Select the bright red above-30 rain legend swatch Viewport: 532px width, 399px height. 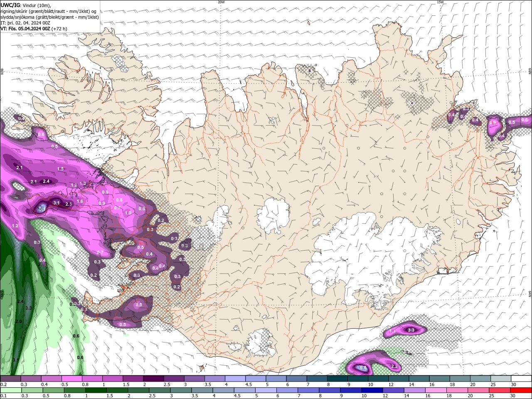pyautogui.click(x=521, y=390)
